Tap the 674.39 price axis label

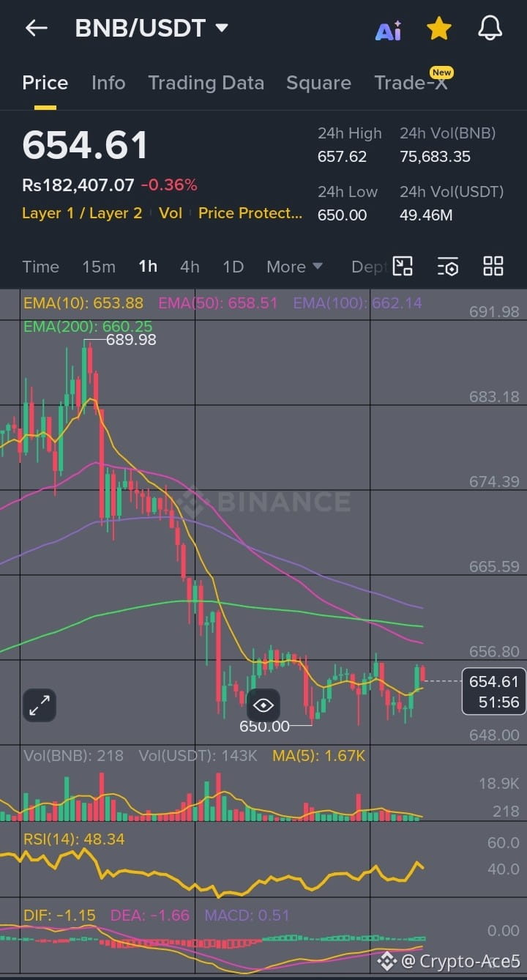click(494, 481)
